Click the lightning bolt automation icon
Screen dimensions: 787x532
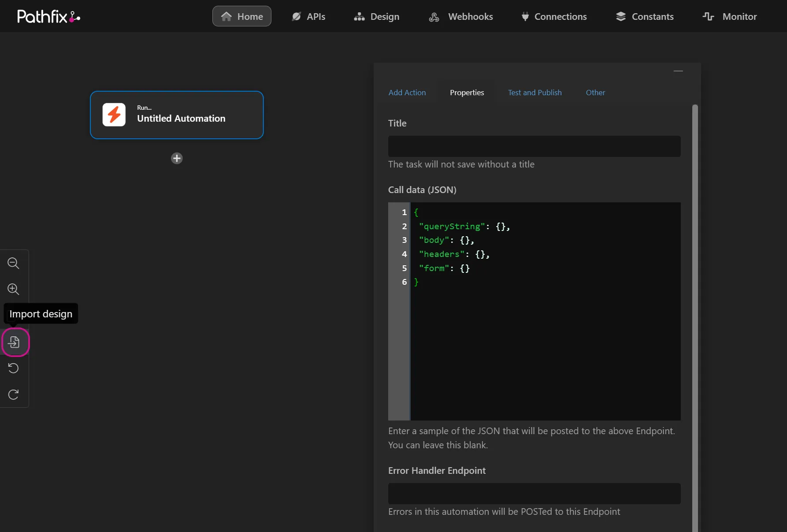[114, 115]
